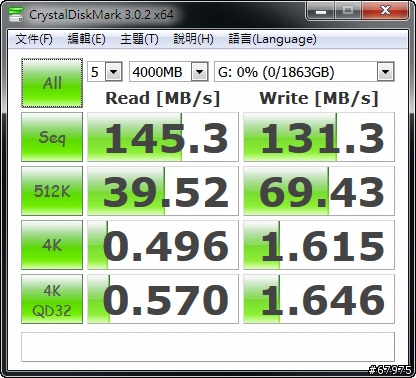Screen dimensions: 416x378
Task: Run all benchmarks with All button
Action: [52, 83]
